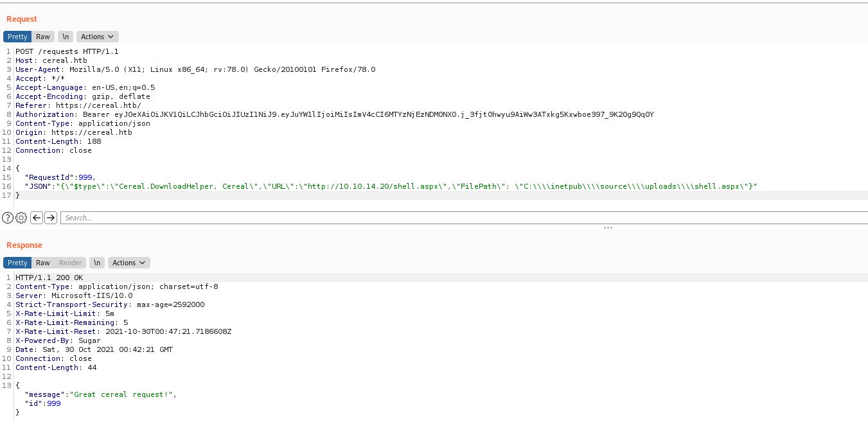
Task: Click the Origin header line
Action: tap(74, 132)
